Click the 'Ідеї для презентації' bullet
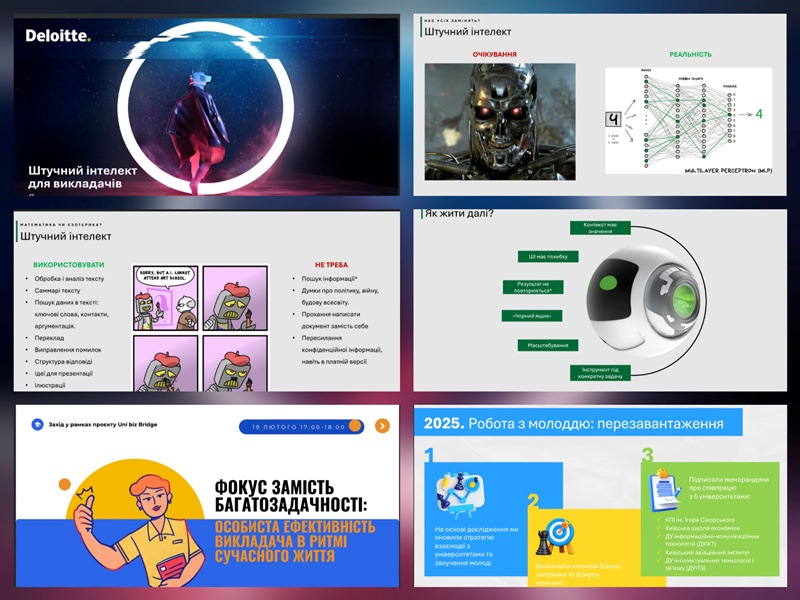This screenshot has width=800, height=600. (x=63, y=373)
